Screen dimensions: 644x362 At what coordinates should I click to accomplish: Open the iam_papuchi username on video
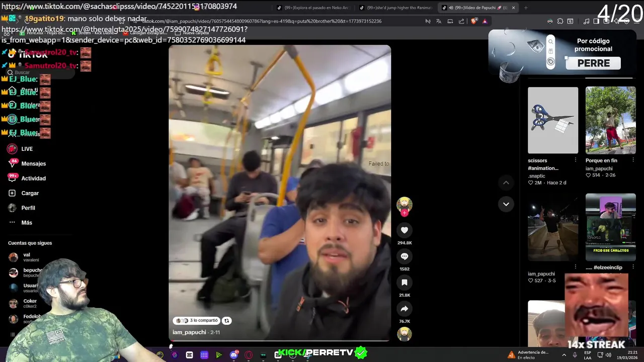point(189,332)
